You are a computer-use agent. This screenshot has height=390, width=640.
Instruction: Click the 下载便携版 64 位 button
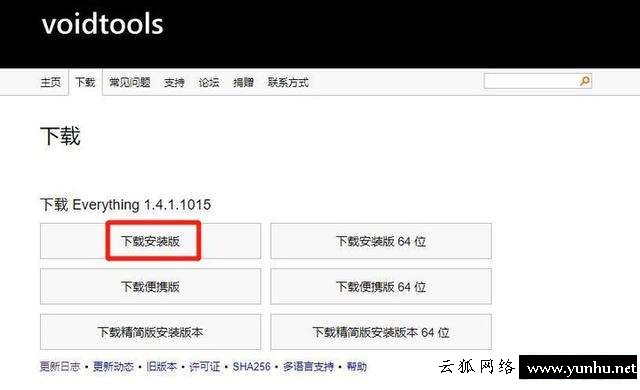[x=381, y=287]
